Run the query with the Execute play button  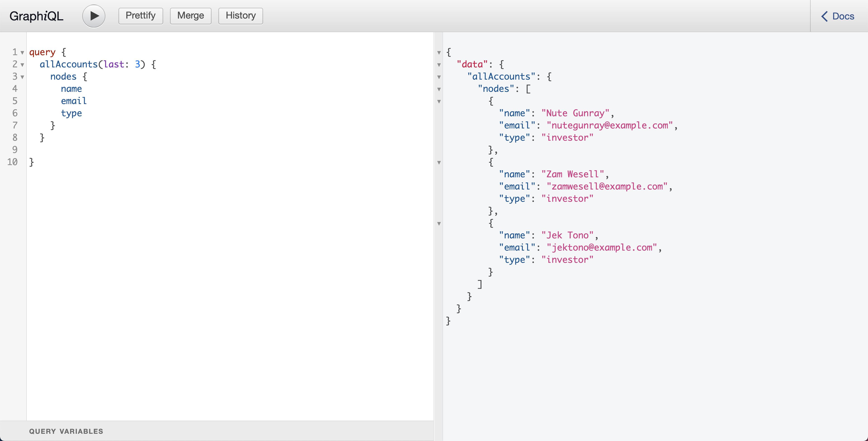(94, 16)
